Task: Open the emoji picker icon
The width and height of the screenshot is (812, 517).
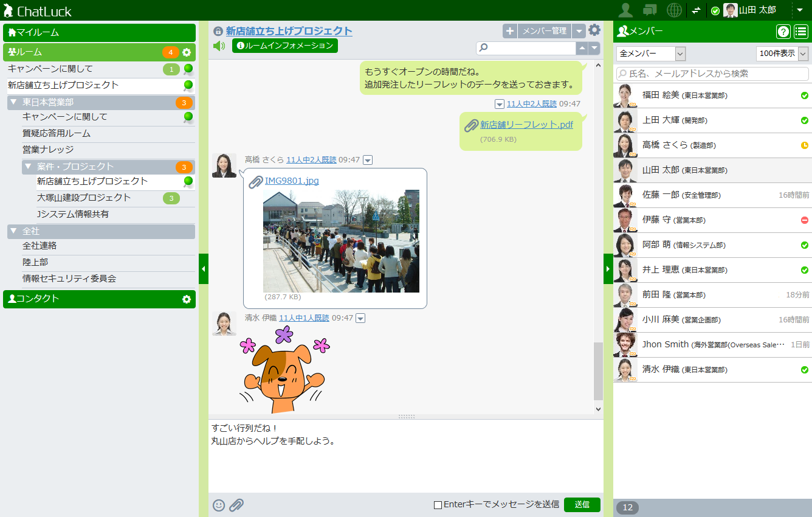Action: click(219, 505)
